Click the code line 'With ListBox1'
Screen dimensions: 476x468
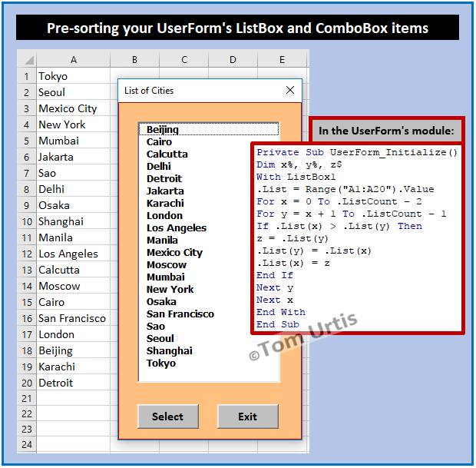tap(296, 177)
